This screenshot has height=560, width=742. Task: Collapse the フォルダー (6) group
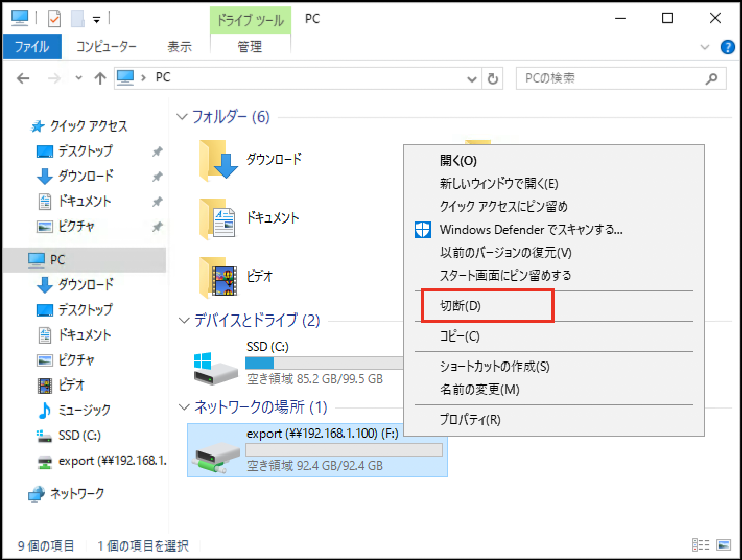tap(182, 116)
